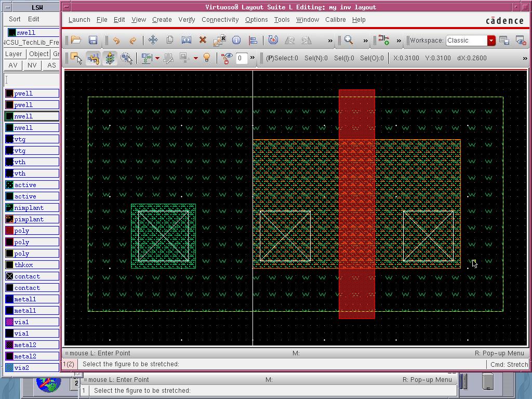Click the Align tool icon

point(253,40)
